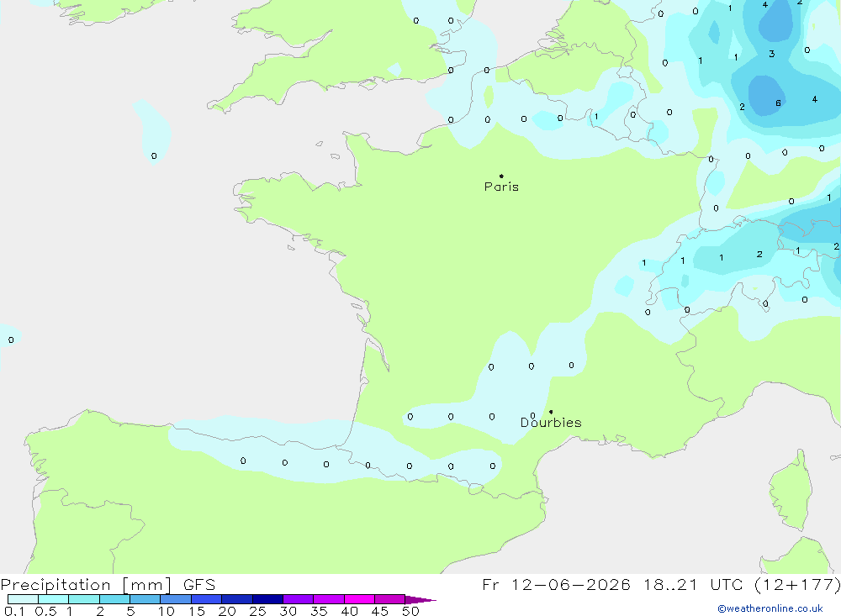The width and height of the screenshot is (841, 616).
Task: Pick the 35–40 mm violet legend swatch
Action: [328, 599]
